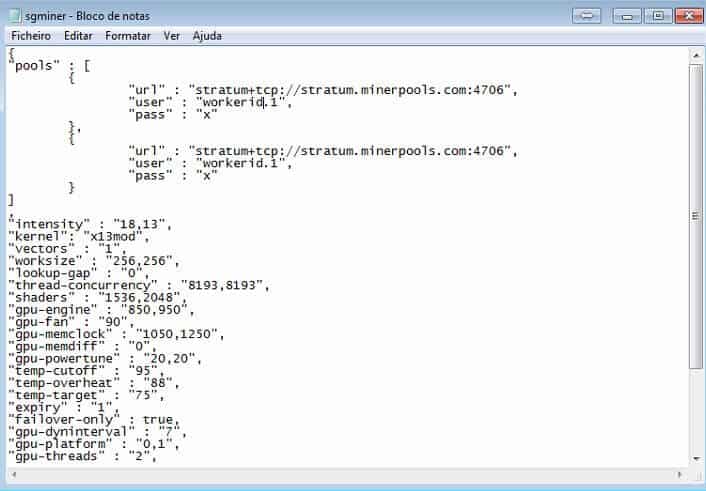The height and width of the screenshot is (491, 706).
Task: Click the "gpu-memdiff" : "0" line
Action: [x=83, y=346]
